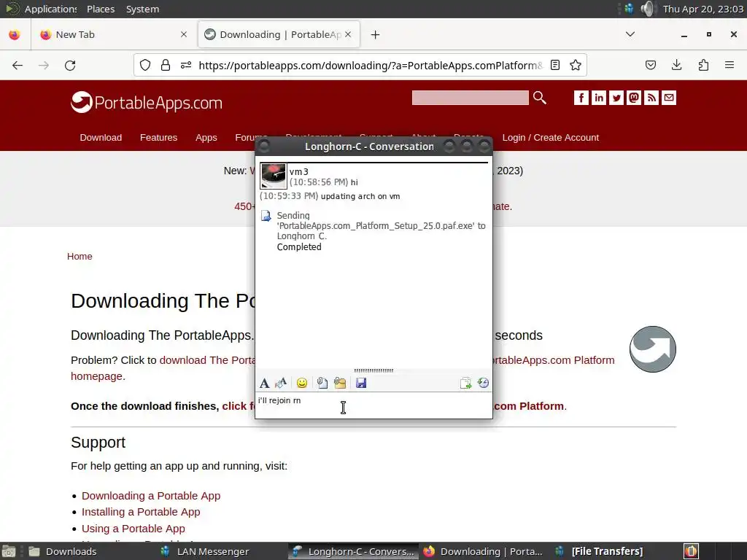Screen dimensions: 747x560
Task: Open font color picker in conversation toolbar
Action: tap(281, 383)
